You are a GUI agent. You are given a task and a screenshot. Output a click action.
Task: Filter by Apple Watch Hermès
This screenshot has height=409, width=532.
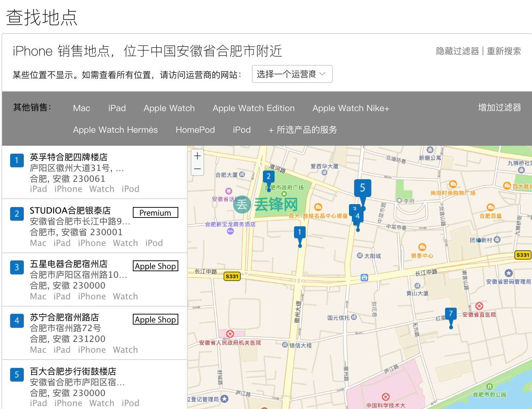pyautogui.click(x=115, y=130)
